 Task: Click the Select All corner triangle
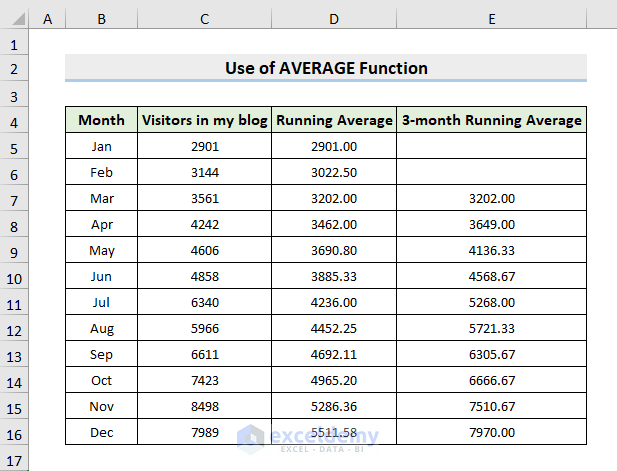18,18
